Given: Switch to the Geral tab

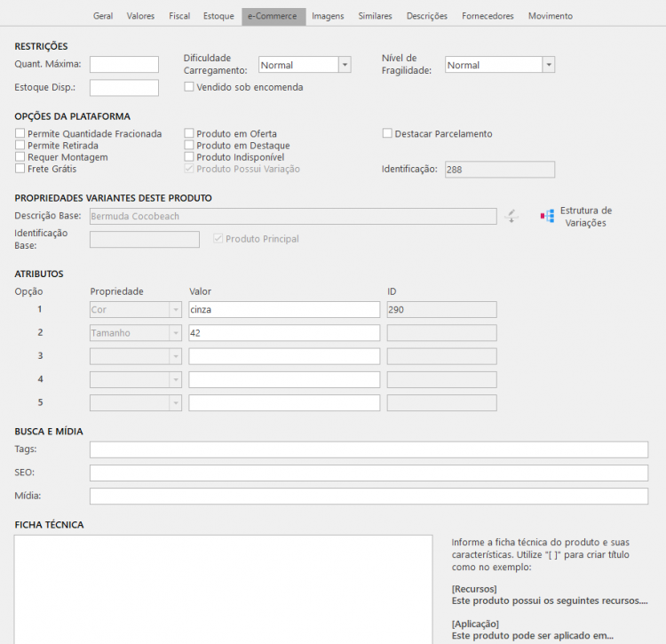Looking at the screenshot, I should tap(103, 16).
